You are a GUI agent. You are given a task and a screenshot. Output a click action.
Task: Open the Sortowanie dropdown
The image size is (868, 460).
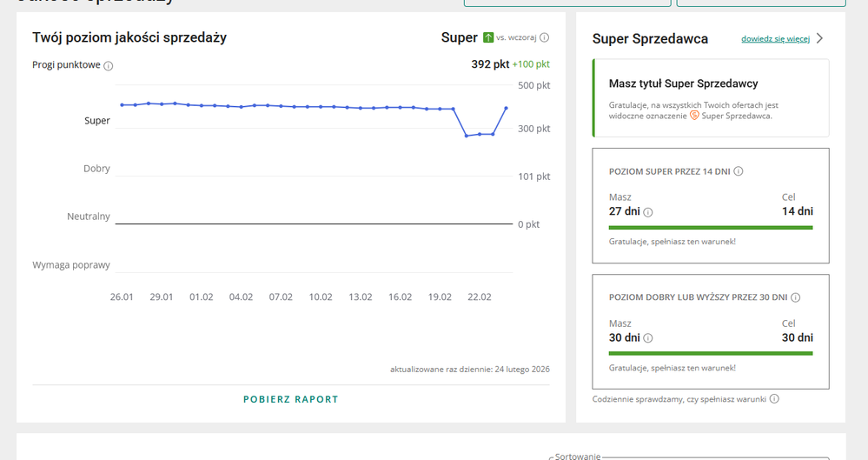point(686,457)
